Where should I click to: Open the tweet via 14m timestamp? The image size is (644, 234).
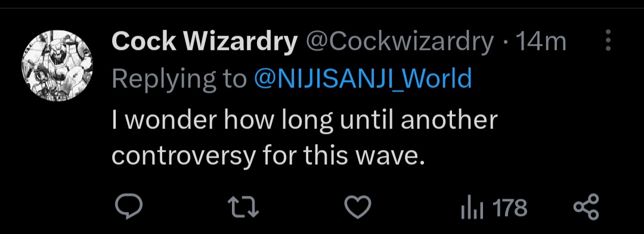[540, 42]
